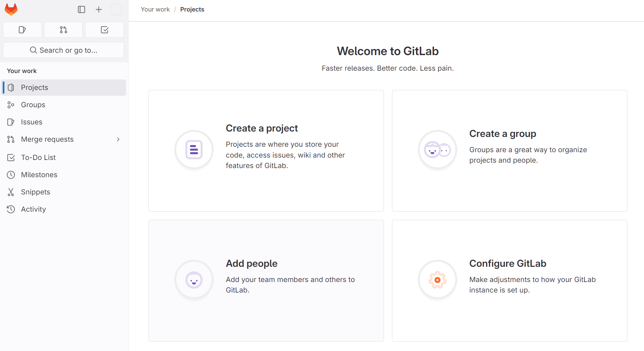Click 'Add your team members' description
The height and width of the screenshot is (351, 644).
(x=290, y=285)
